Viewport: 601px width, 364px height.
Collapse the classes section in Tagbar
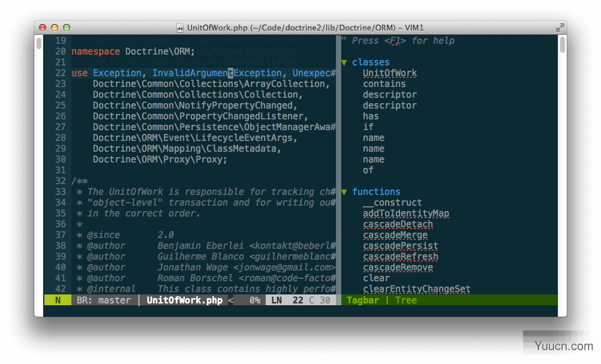pyautogui.click(x=344, y=62)
